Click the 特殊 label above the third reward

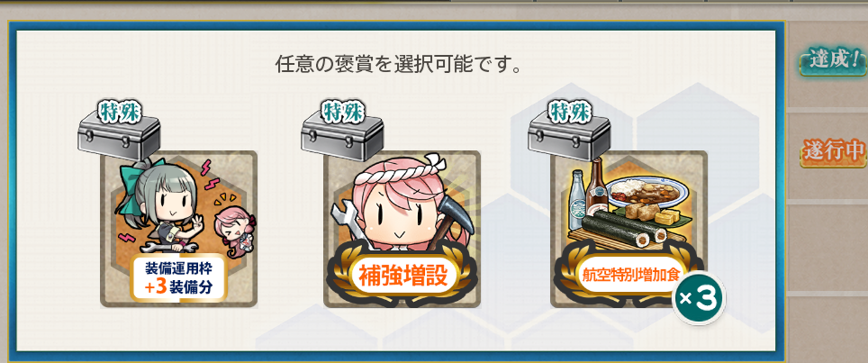[570, 112]
